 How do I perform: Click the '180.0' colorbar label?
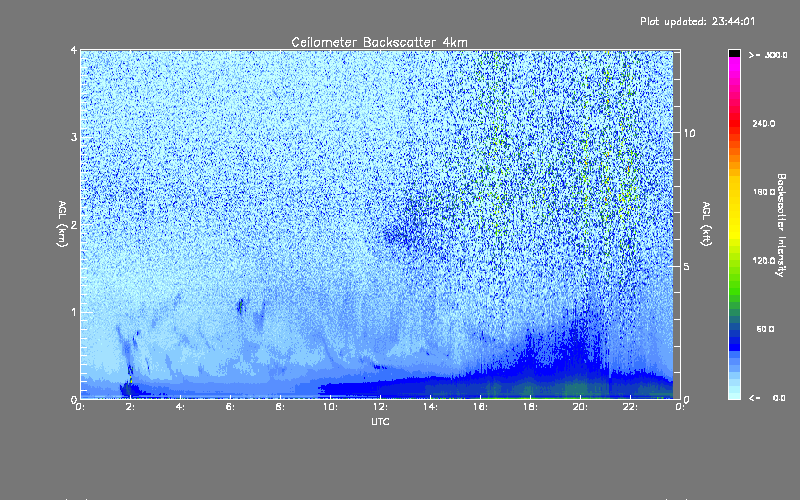(x=764, y=192)
